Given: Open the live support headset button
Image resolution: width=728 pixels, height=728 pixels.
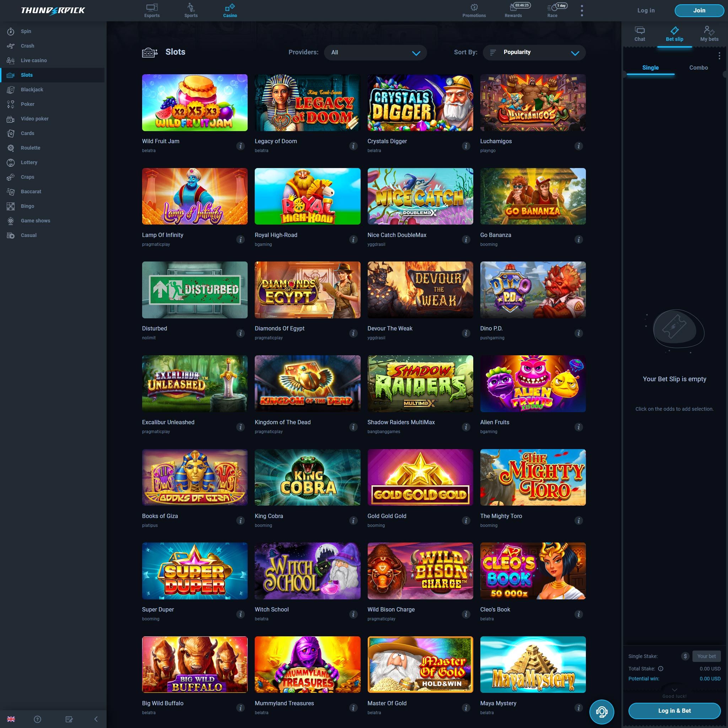Looking at the screenshot, I should pos(602,712).
